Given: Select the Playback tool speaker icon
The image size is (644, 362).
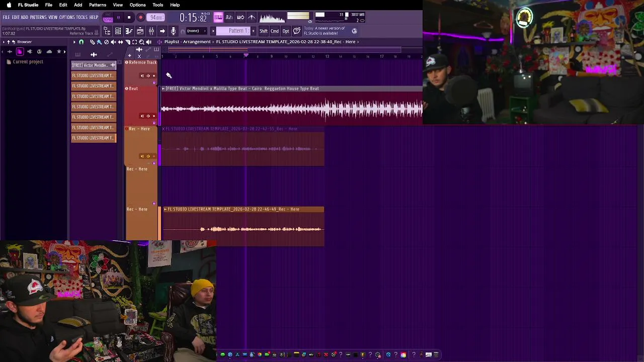Looking at the screenshot, I should (148, 42).
